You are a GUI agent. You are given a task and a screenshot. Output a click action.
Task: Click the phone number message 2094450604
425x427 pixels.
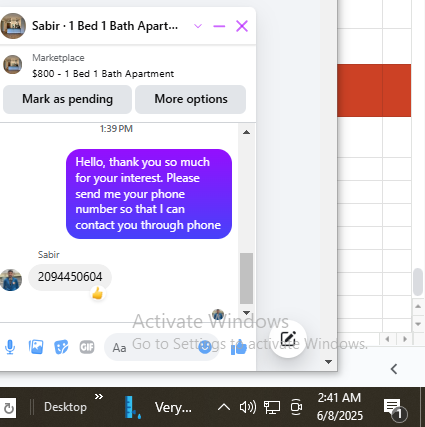[70, 277]
